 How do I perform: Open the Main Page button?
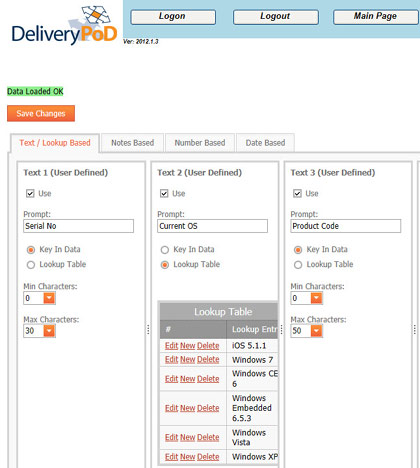coord(376,17)
